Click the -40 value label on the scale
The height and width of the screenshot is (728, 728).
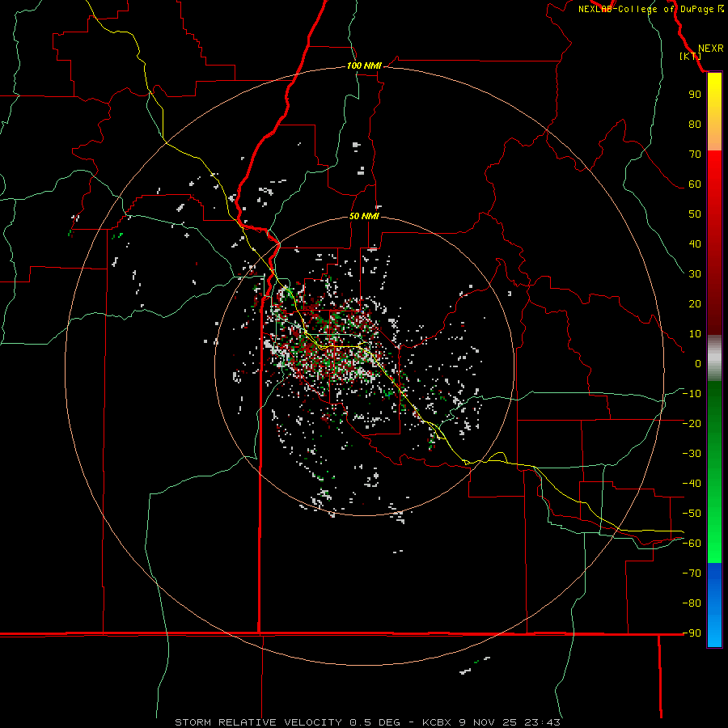click(x=692, y=484)
